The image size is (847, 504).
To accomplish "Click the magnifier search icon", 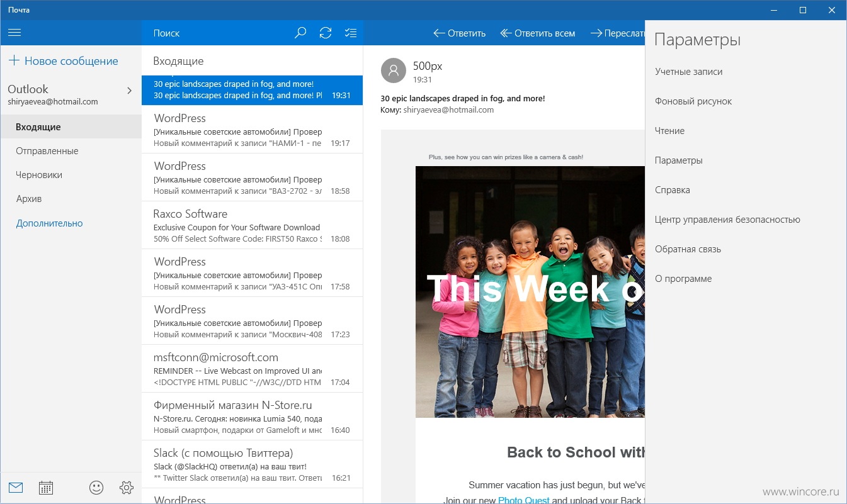I will 300,33.
